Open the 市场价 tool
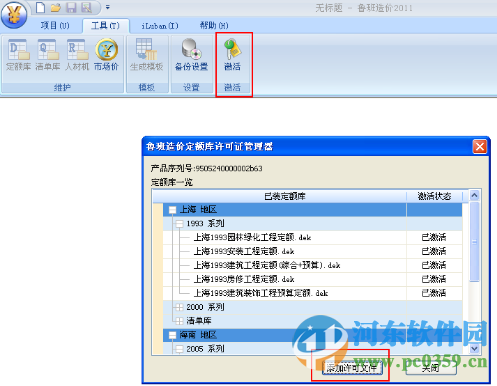The height and width of the screenshot is (386, 497). click(x=106, y=55)
